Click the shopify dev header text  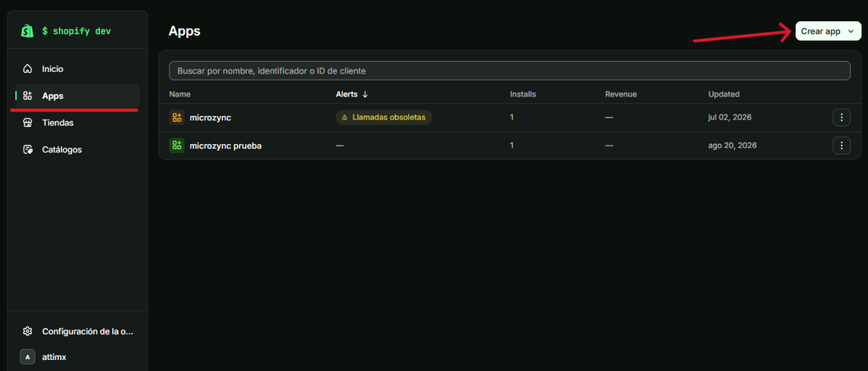pos(76,31)
